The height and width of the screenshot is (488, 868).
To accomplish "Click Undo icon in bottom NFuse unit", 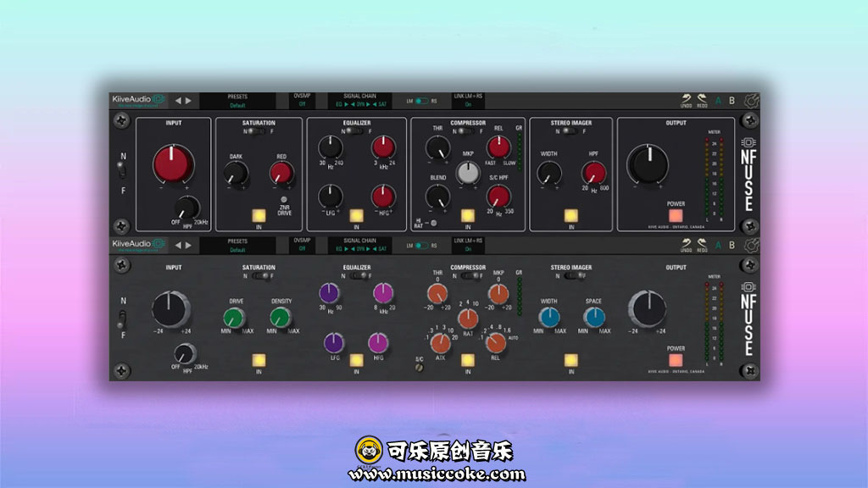I will pos(686,245).
